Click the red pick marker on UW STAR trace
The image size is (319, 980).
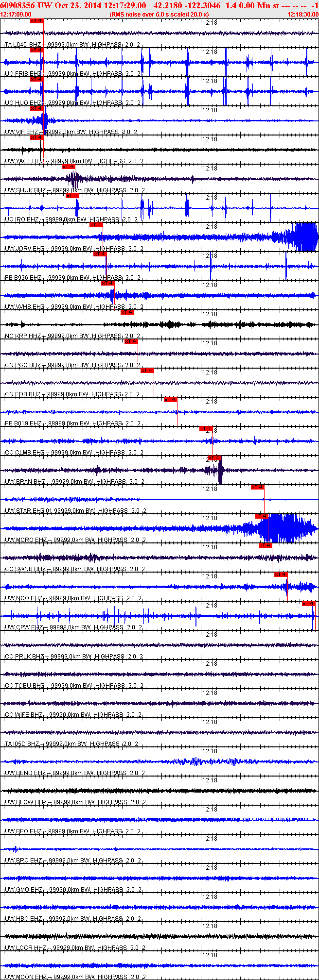(258, 487)
